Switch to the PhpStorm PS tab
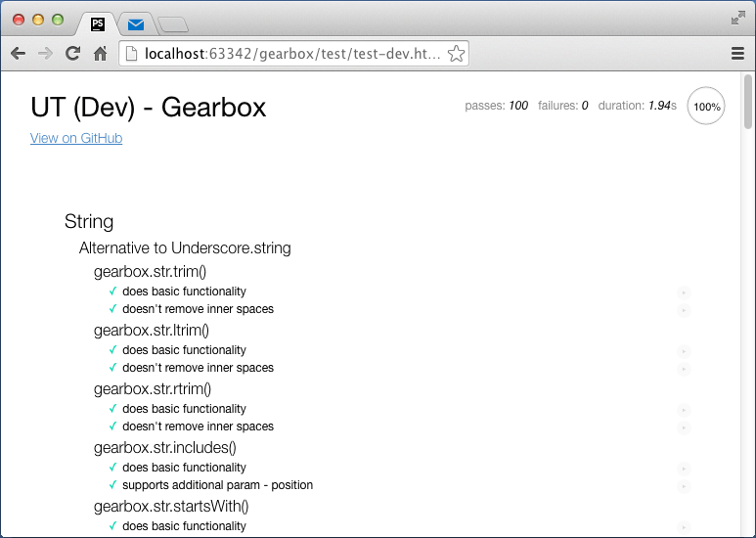 pyautogui.click(x=98, y=24)
